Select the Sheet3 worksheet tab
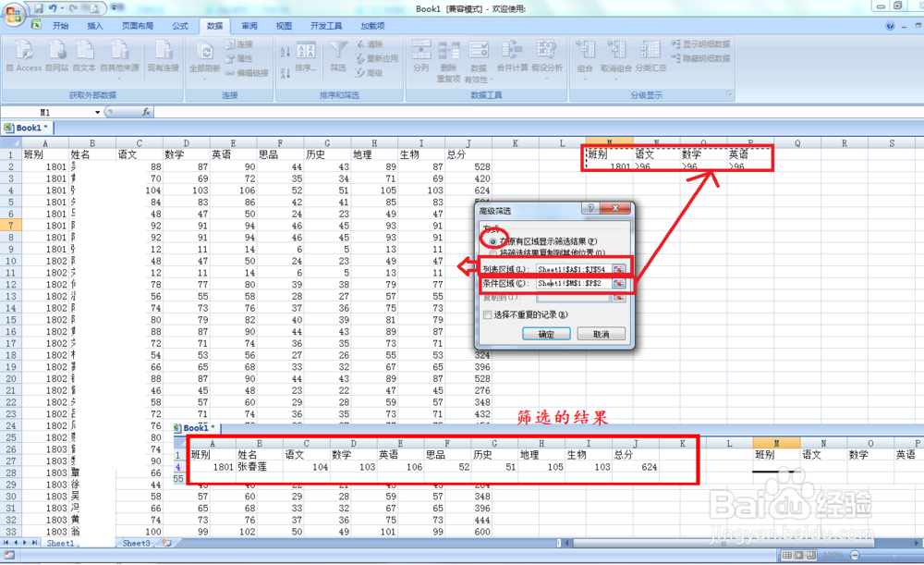This screenshot has width=924, height=565. click(x=136, y=543)
